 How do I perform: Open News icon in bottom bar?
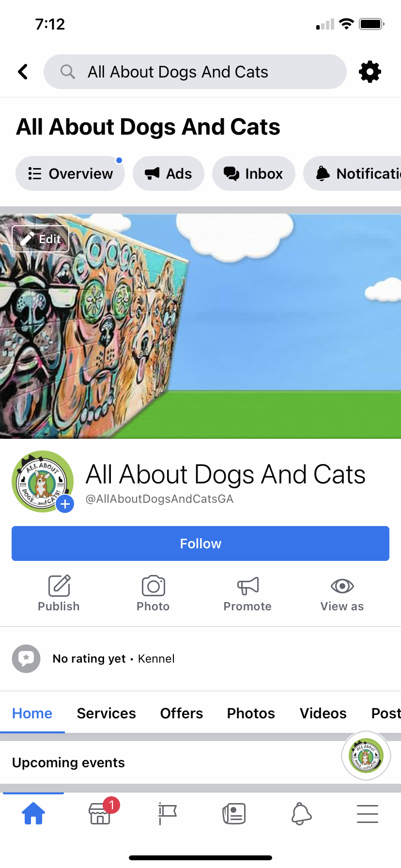[x=234, y=813]
